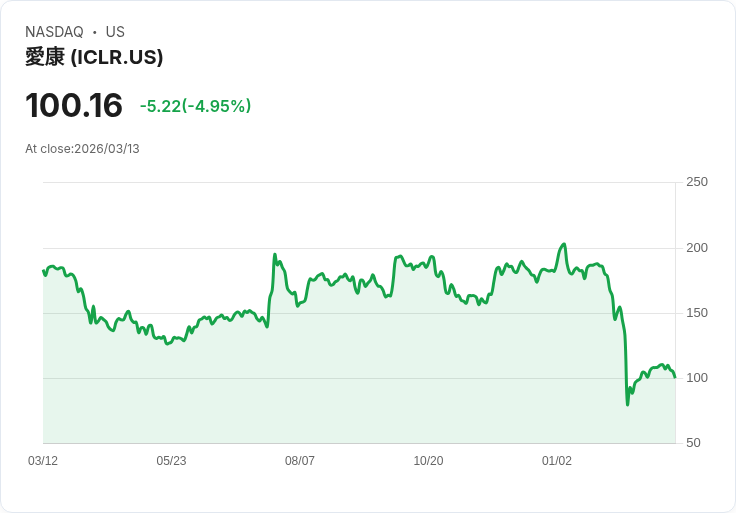Click the 100 y-axis label
Image resolution: width=736 pixels, height=513 pixels.
pos(697,378)
